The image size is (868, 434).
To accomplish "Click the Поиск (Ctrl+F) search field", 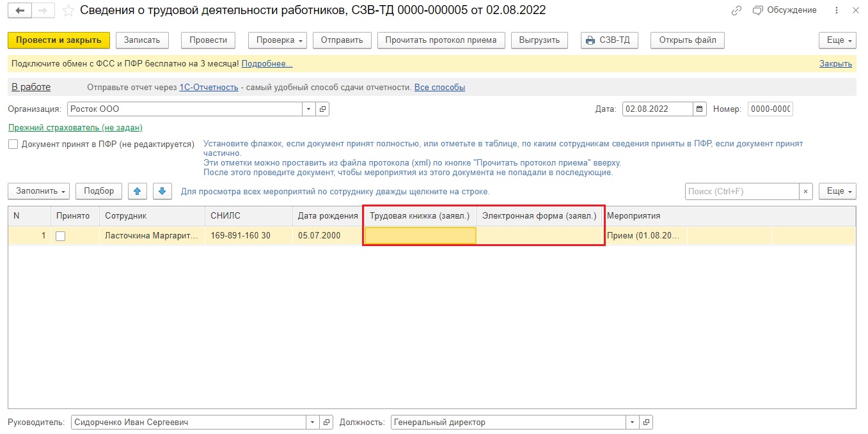I will pyautogui.click(x=742, y=191).
